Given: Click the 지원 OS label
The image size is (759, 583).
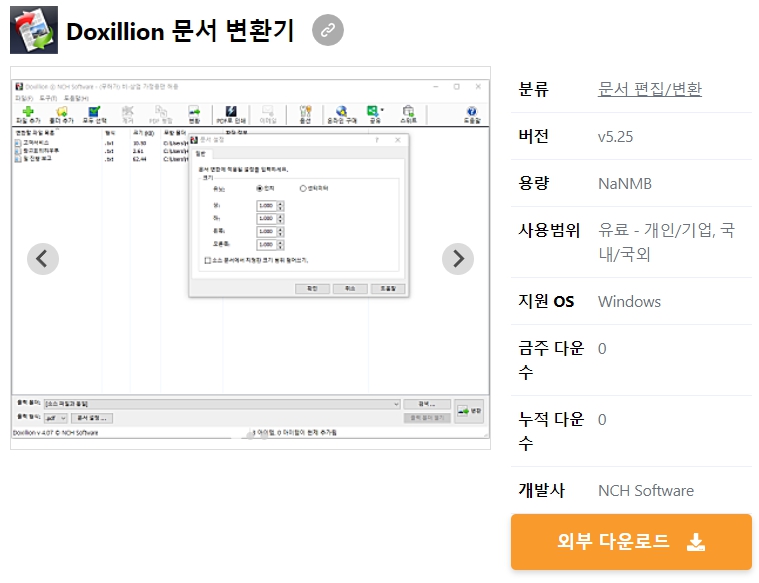Looking at the screenshot, I should click(546, 301).
